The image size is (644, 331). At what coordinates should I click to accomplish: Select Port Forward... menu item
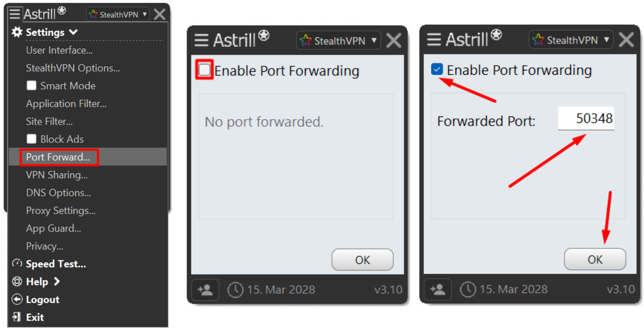coord(58,157)
